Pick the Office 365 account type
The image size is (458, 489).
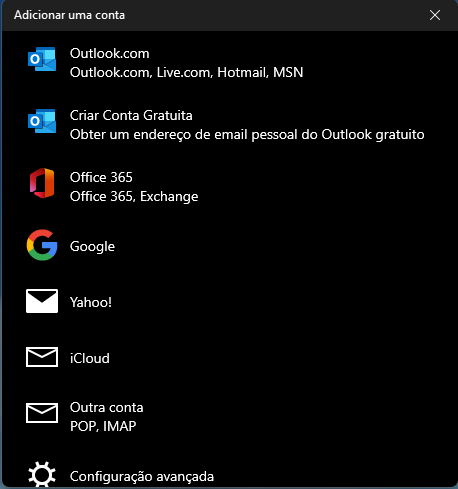(229, 187)
